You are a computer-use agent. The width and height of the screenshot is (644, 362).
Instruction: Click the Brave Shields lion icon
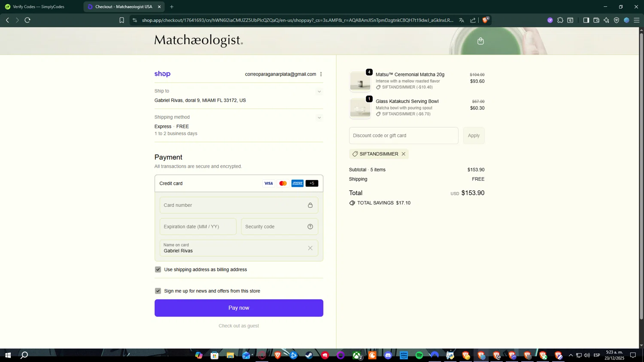[485, 20]
